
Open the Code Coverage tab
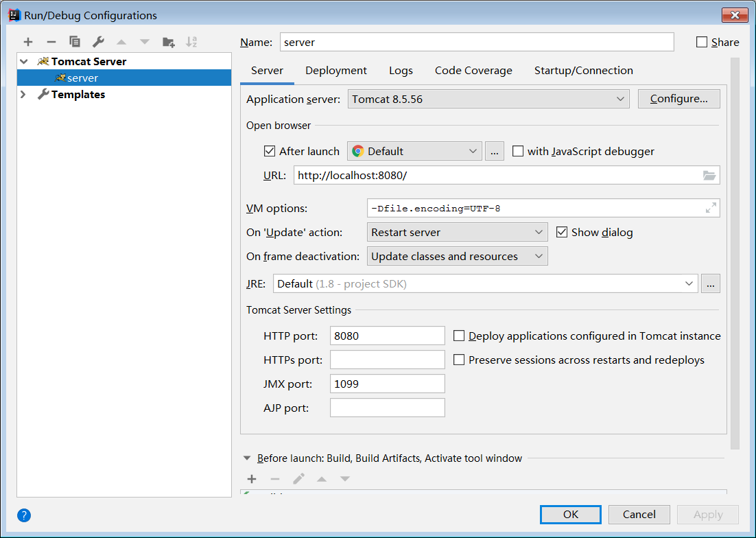coord(473,71)
